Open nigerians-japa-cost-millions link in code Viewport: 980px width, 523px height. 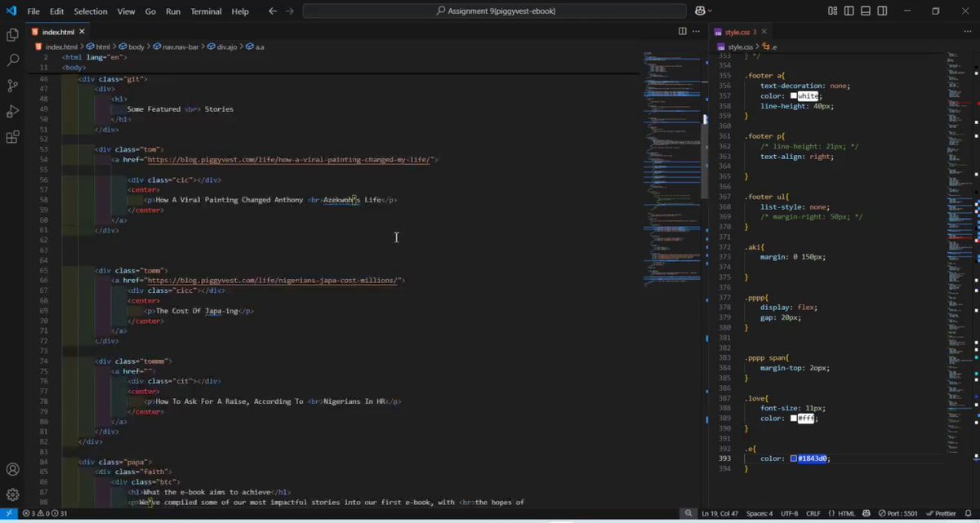(272, 281)
